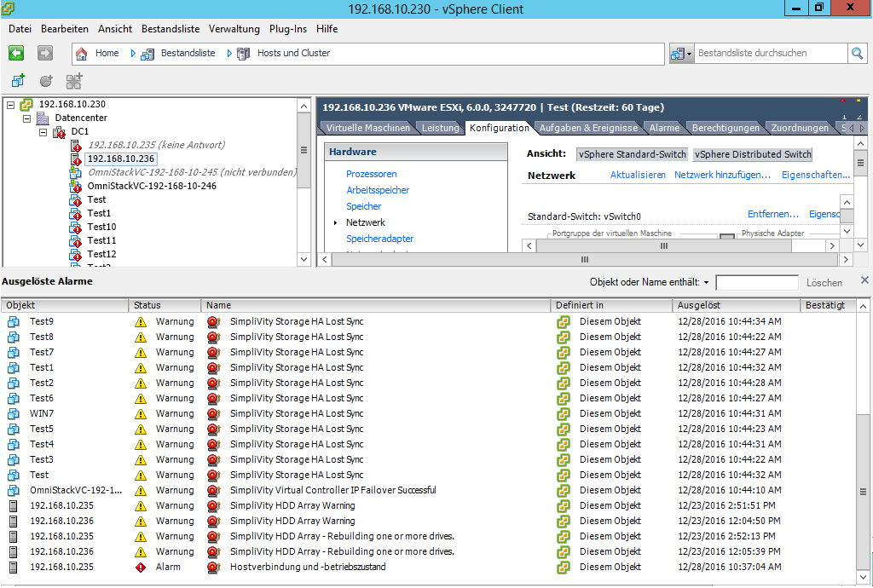Image resolution: width=873 pixels, height=588 pixels.
Task: Click the host icon of 192.168.10.236 in tree
Action: click(x=76, y=159)
